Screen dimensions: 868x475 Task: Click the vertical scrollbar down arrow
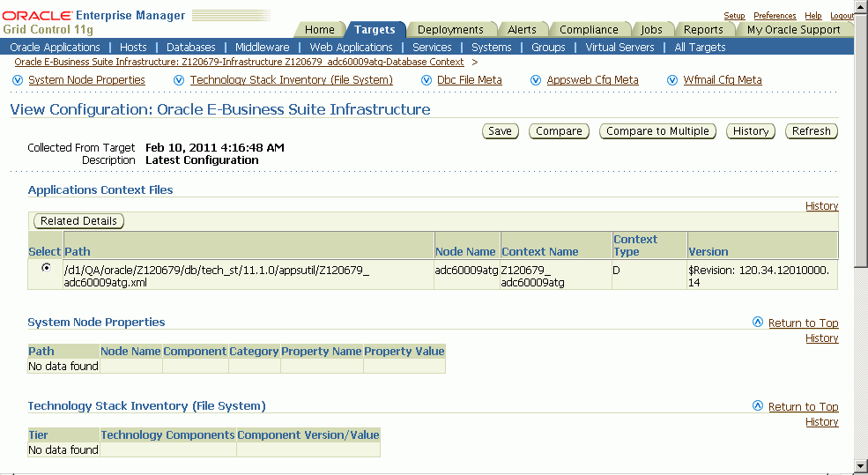[861, 465]
